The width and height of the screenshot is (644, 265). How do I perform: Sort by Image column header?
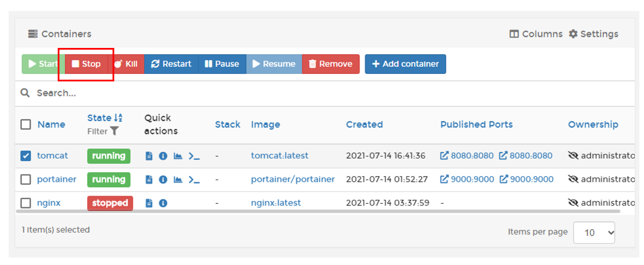pyautogui.click(x=265, y=125)
